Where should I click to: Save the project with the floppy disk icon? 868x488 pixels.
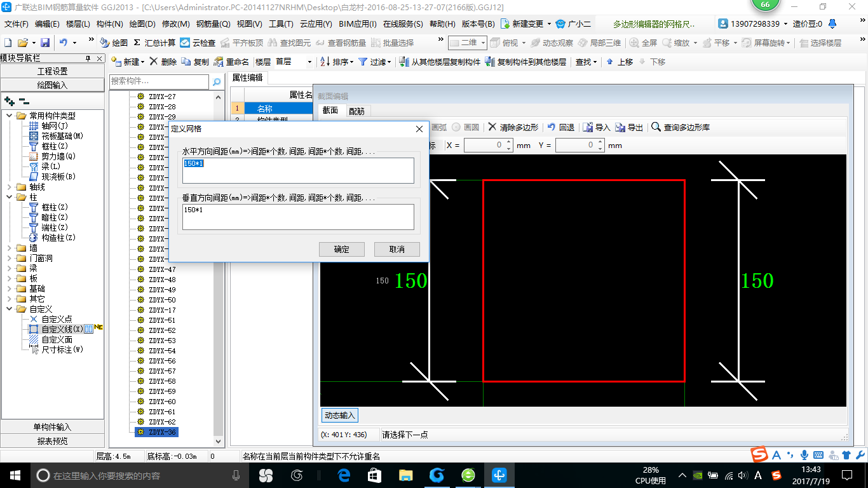coord(45,43)
